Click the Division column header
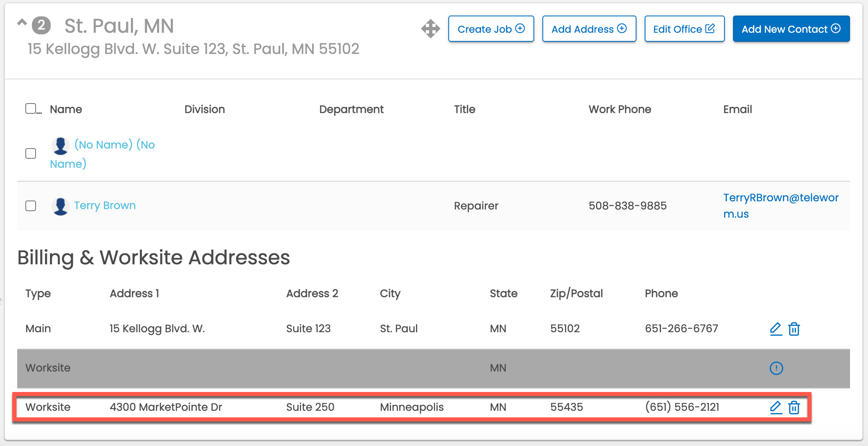This screenshot has width=868, height=446. click(x=205, y=109)
